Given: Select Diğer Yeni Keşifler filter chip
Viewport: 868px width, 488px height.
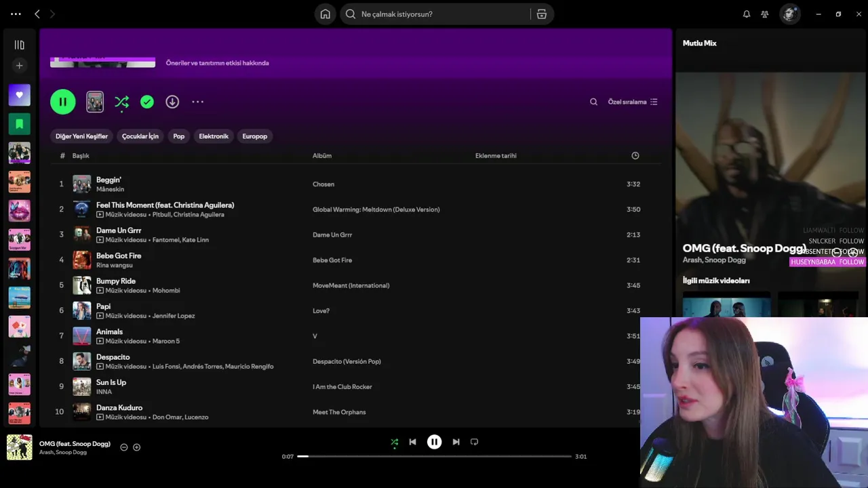Looking at the screenshot, I should [x=81, y=136].
